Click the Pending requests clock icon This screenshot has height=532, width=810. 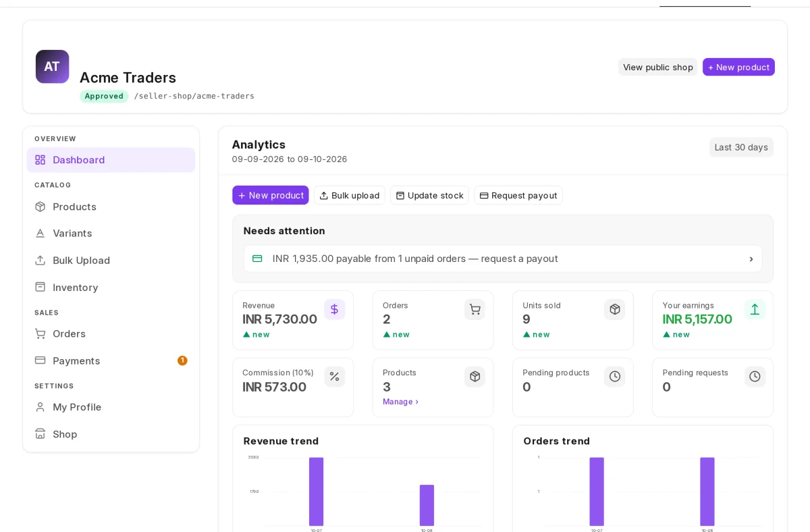[755, 376]
